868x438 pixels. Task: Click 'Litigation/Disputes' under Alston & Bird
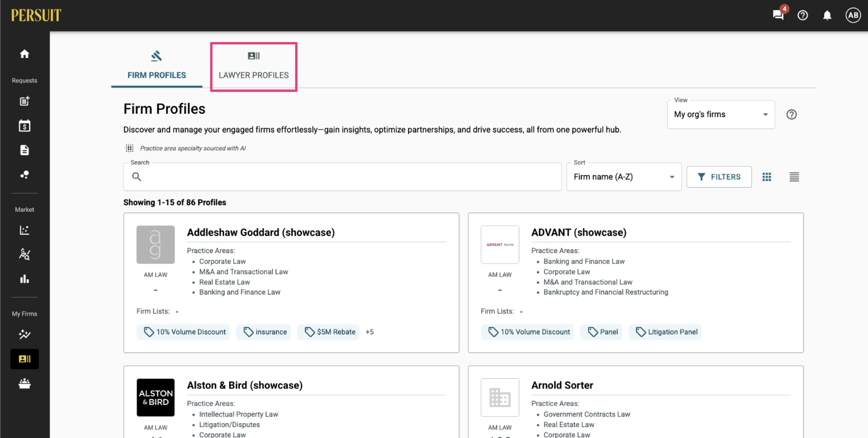coord(230,425)
